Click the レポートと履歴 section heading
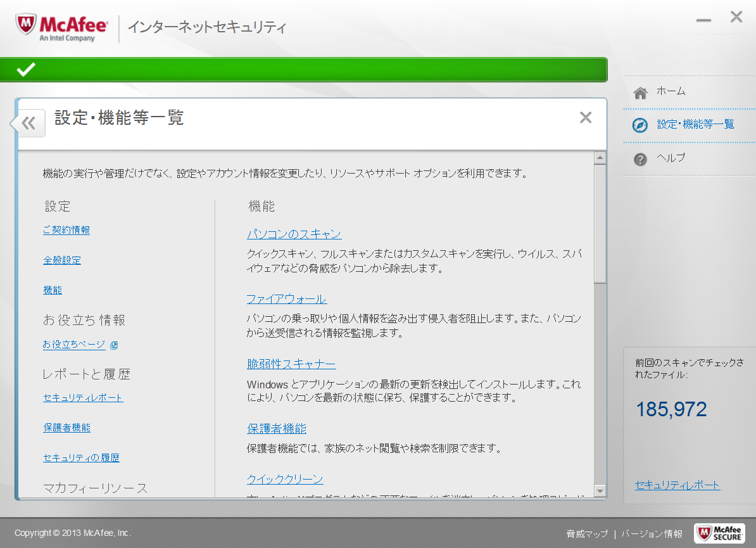This screenshot has height=548, width=756. tap(86, 374)
